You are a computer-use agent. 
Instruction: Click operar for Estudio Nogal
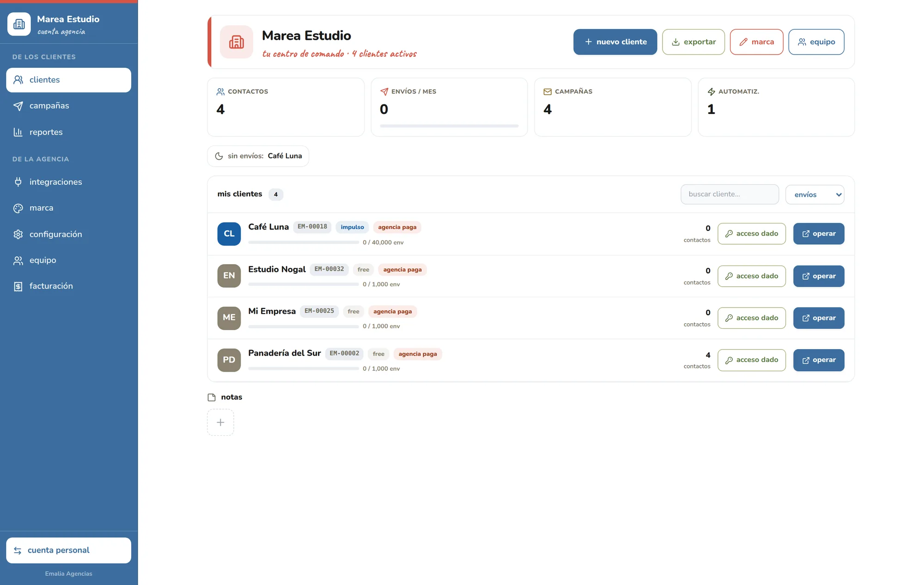(x=819, y=276)
